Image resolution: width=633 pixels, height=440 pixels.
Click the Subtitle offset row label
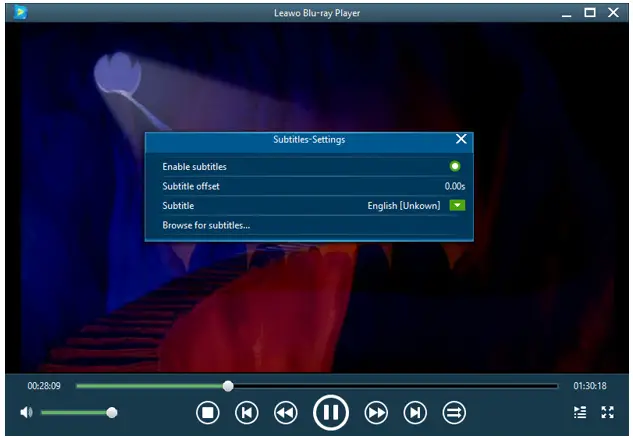tap(191, 186)
